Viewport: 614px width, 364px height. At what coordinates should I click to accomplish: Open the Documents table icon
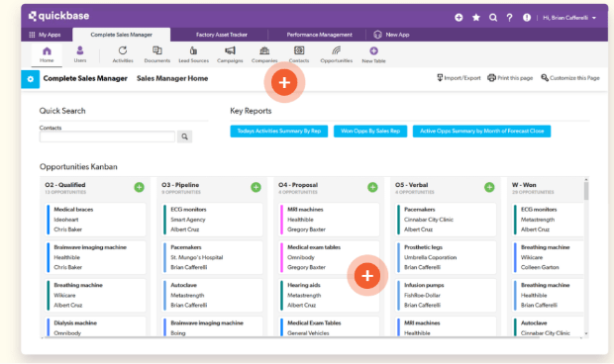point(157,54)
